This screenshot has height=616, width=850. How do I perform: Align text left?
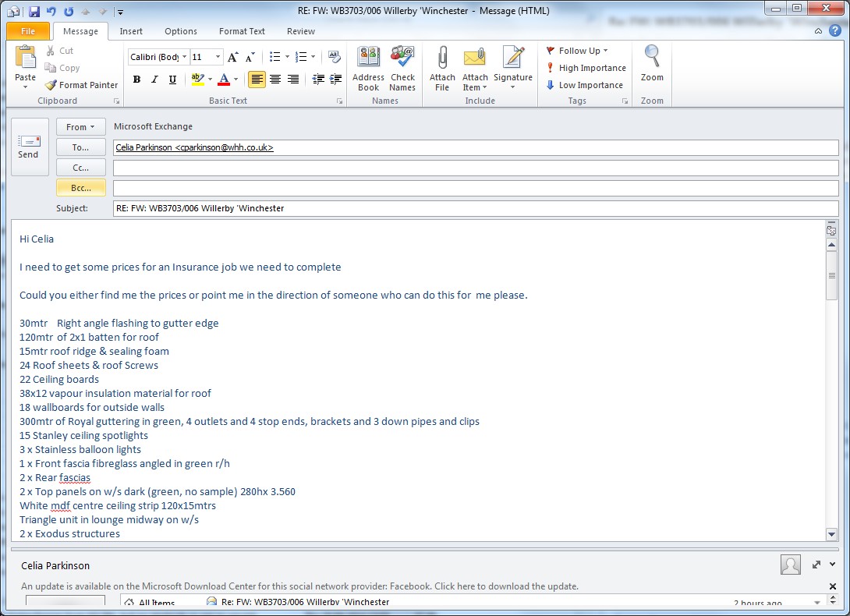click(x=257, y=80)
